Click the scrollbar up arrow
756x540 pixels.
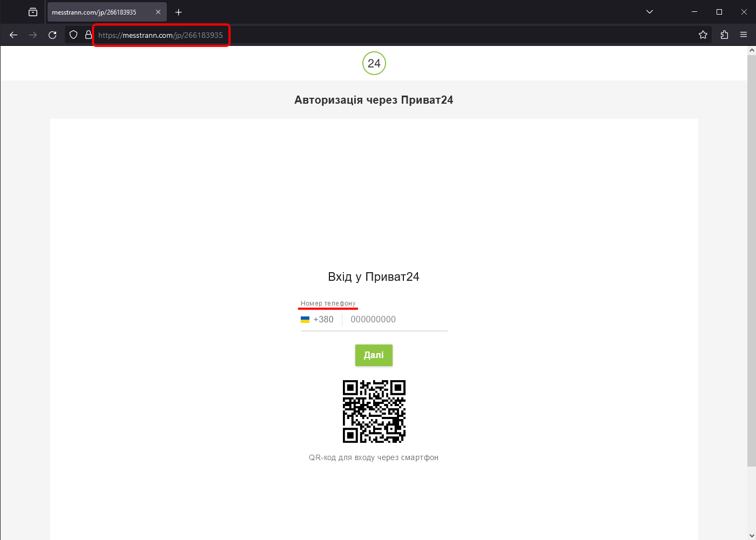pos(752,50)
